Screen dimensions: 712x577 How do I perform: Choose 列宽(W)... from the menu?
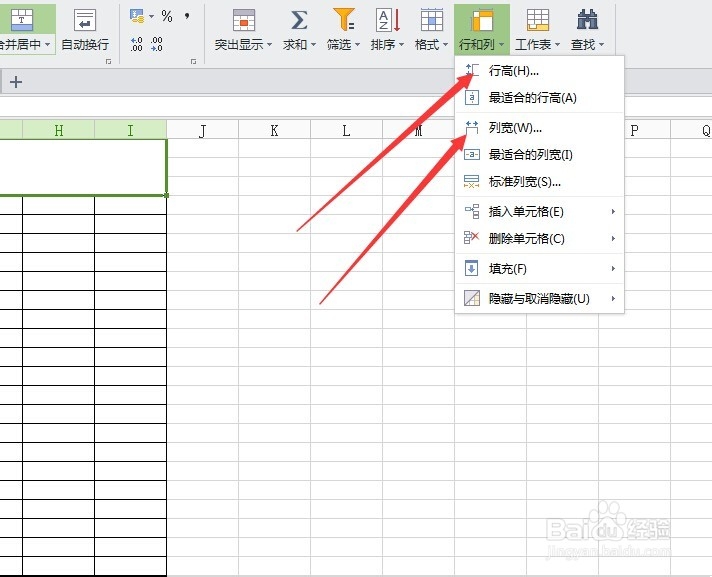coord(539,128)
